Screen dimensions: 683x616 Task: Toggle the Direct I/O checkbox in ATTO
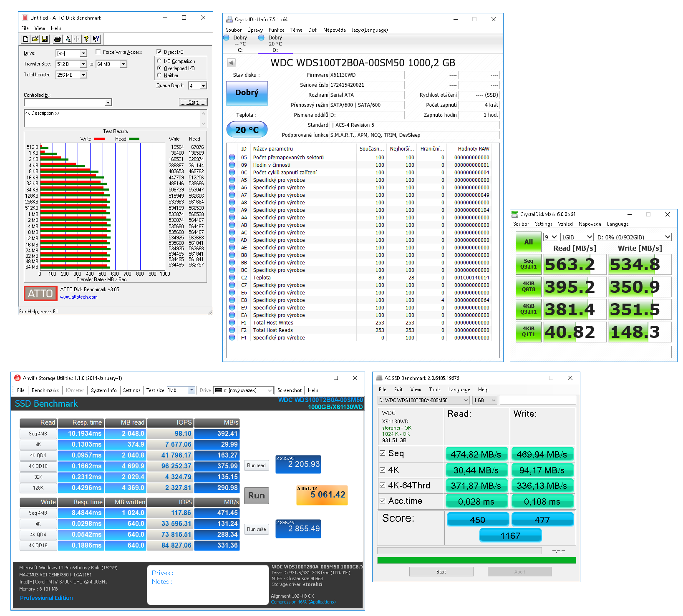159,52
